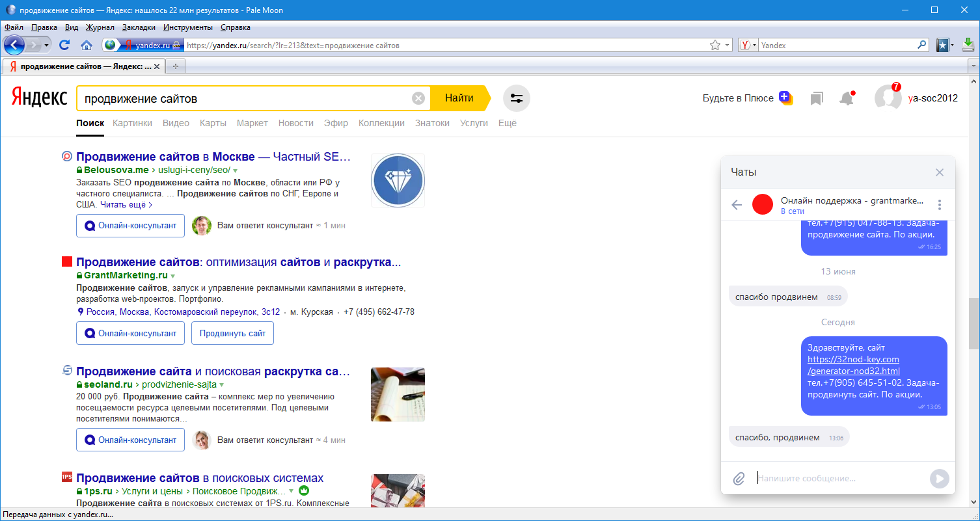Open a new browser tab
This screenshot has width=980, height=521.
point(175,66)
